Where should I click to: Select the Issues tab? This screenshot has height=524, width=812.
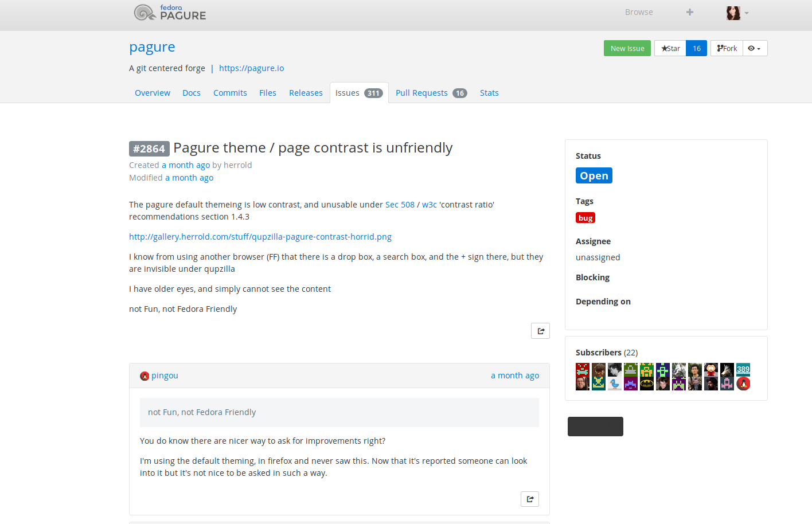[x=359, y=93]
